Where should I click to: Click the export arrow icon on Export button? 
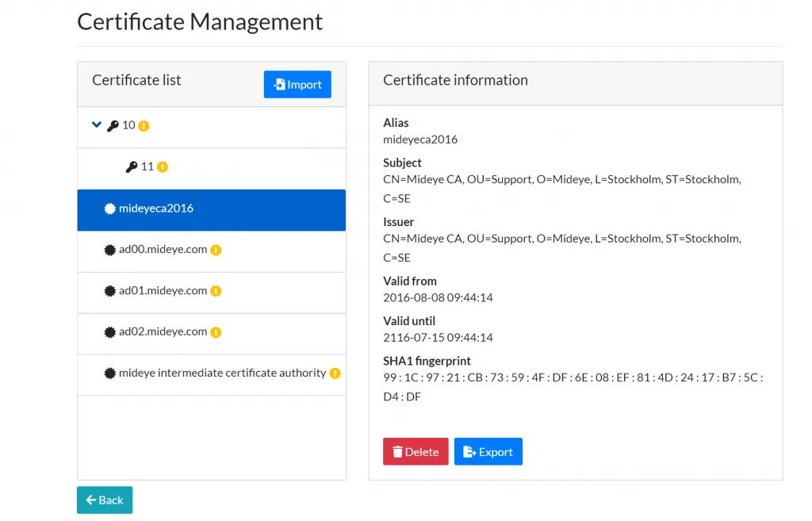pyautogui.click(x=469, y=451)
